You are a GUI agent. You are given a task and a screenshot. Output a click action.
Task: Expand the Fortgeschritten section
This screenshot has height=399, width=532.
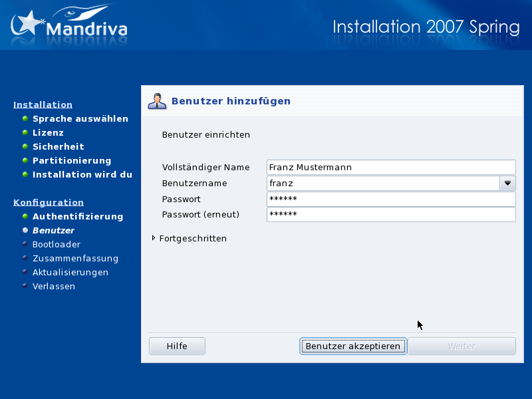pyautogui.click(x=154, y=238)
